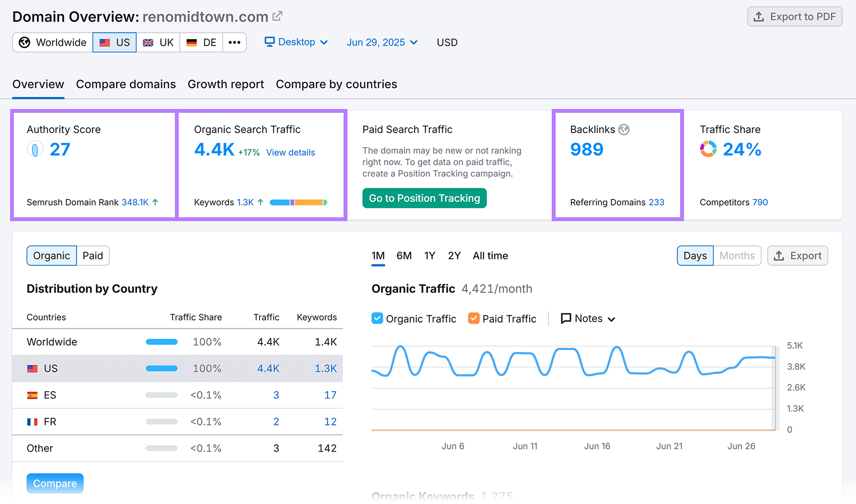This screenshot has width=856, height=504.
Task: Select the UK flag country filter
Action: coord(158,42)
